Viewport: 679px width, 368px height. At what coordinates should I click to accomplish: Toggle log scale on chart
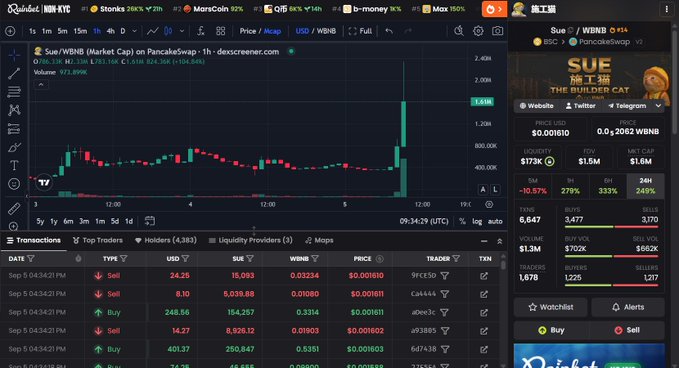tap(477, 221)
